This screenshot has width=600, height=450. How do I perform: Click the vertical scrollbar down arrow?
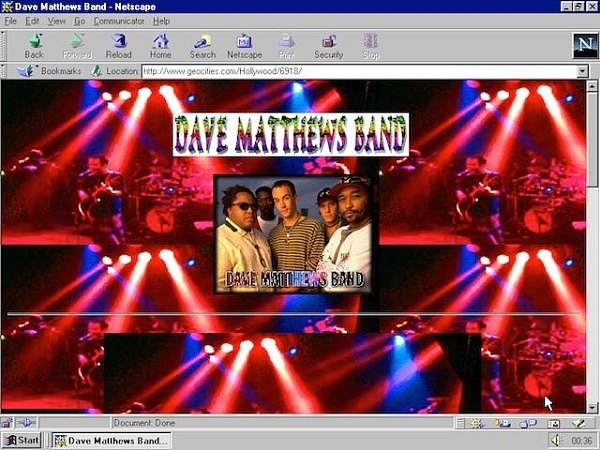(592, 408)
